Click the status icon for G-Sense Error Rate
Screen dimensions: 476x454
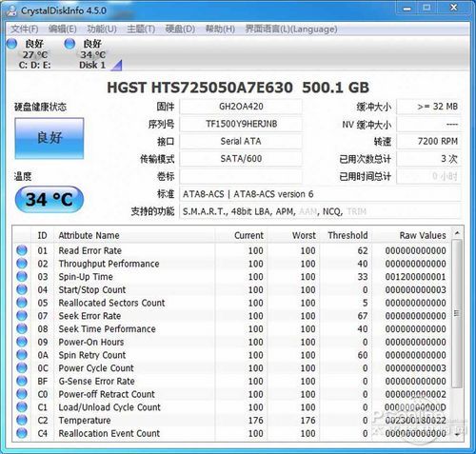pyautogui.click(x=22, y=381)
